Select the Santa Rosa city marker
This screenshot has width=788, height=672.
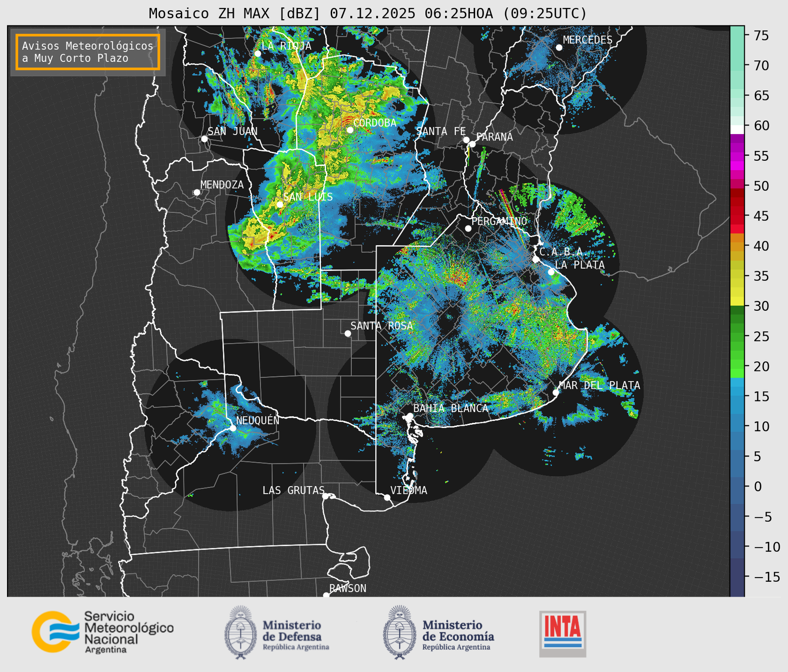coord(348,333)
